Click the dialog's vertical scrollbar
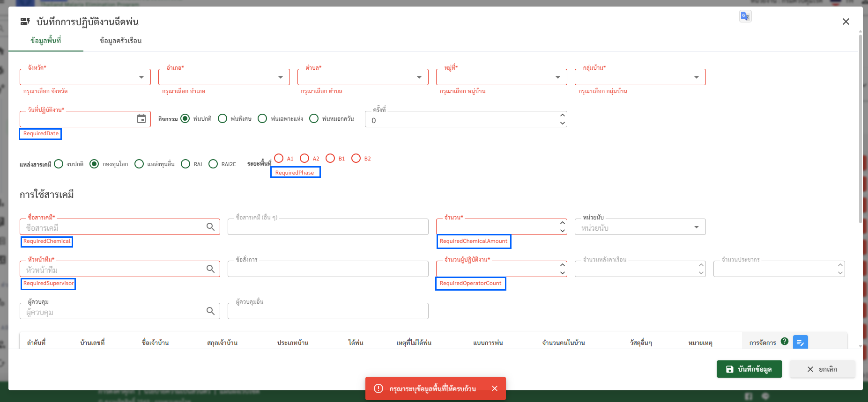 (860, 126)
